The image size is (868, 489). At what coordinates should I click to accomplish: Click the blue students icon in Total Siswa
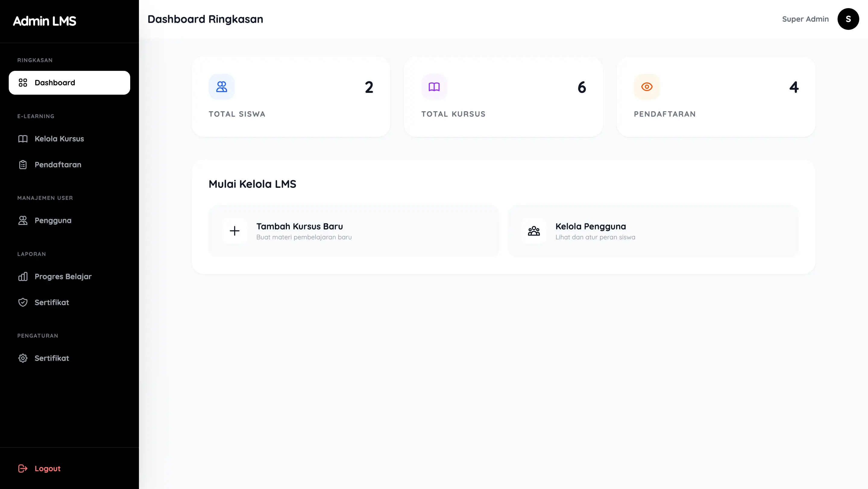pos(222,87)
